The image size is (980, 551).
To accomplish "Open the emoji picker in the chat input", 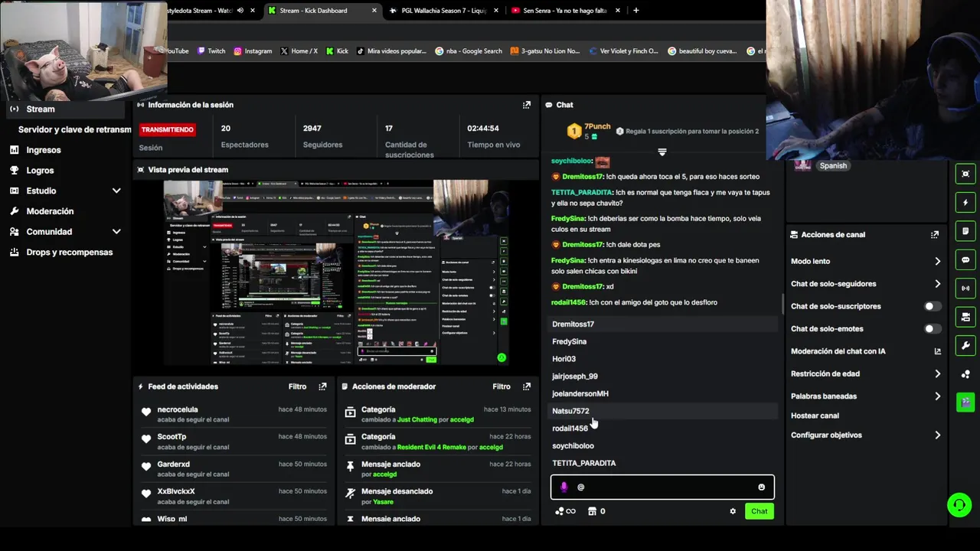I will click(x=761, y=487).
